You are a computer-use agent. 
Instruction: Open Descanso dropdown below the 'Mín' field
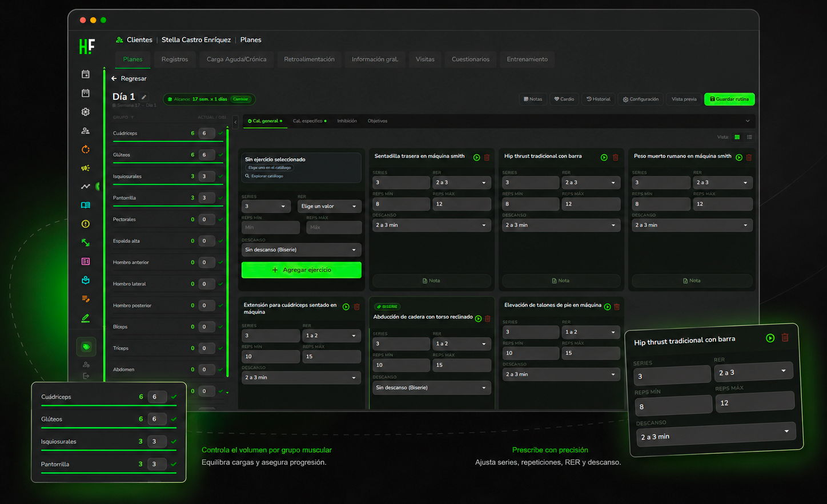click(x=302, y=250)
